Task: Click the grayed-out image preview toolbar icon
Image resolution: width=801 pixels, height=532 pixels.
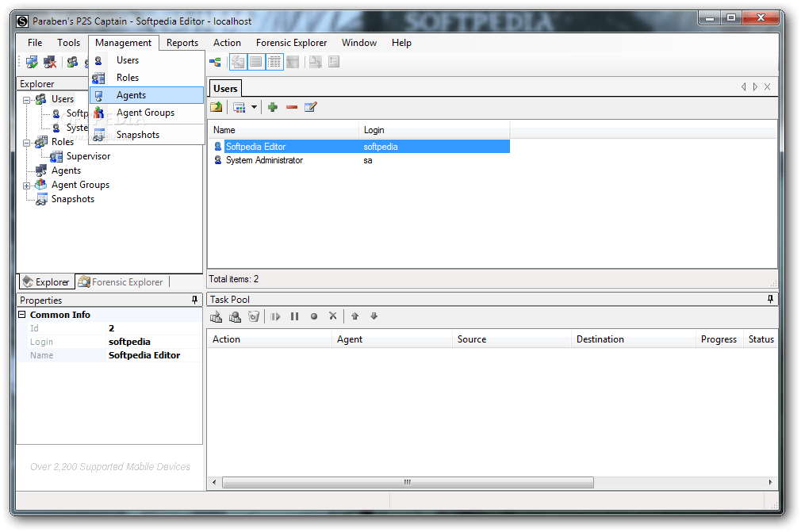Action: coord(293,63)
